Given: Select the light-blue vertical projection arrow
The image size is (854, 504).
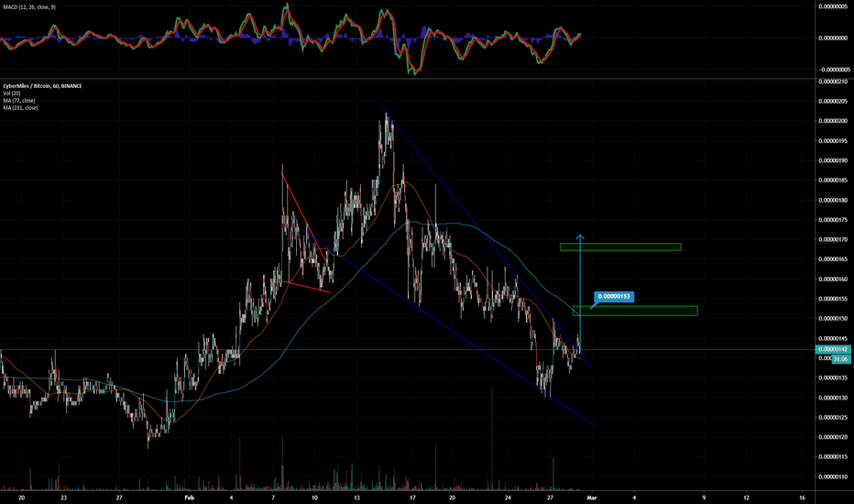Looking at the screenshot, I should click(x=580, y=292).
